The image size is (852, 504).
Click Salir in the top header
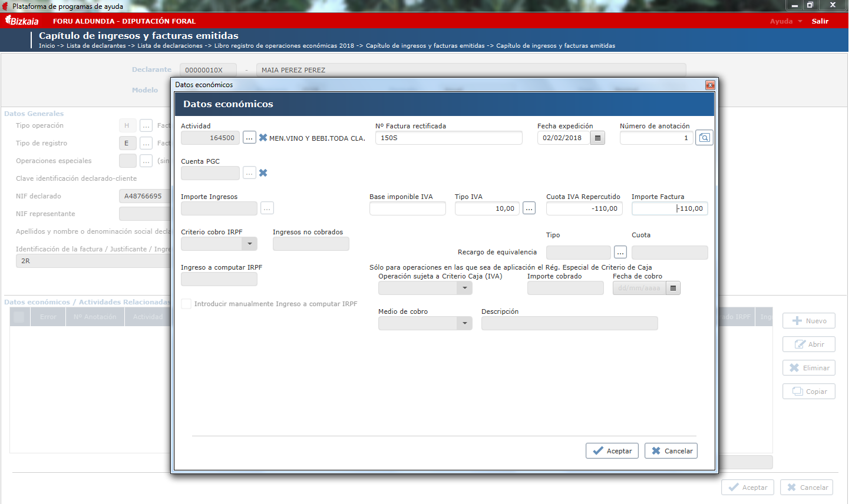tap(820, 21)
